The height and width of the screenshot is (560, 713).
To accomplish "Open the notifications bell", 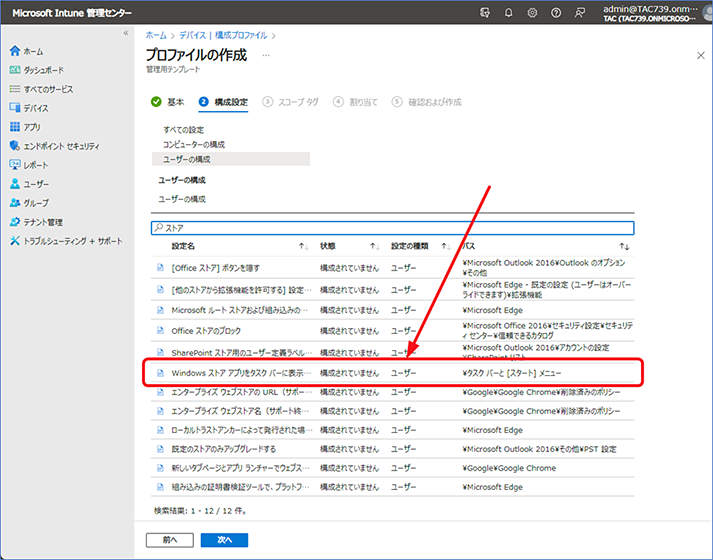I will tap(508, 13).
